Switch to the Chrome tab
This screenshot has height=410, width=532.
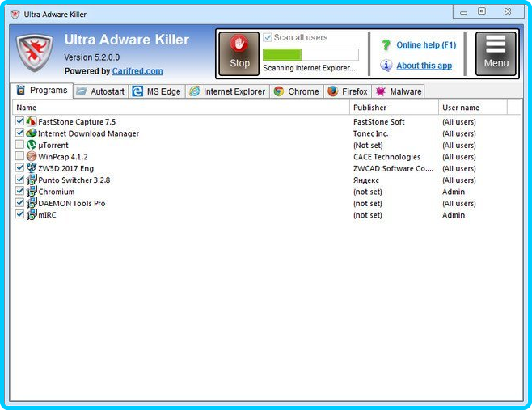297,91
